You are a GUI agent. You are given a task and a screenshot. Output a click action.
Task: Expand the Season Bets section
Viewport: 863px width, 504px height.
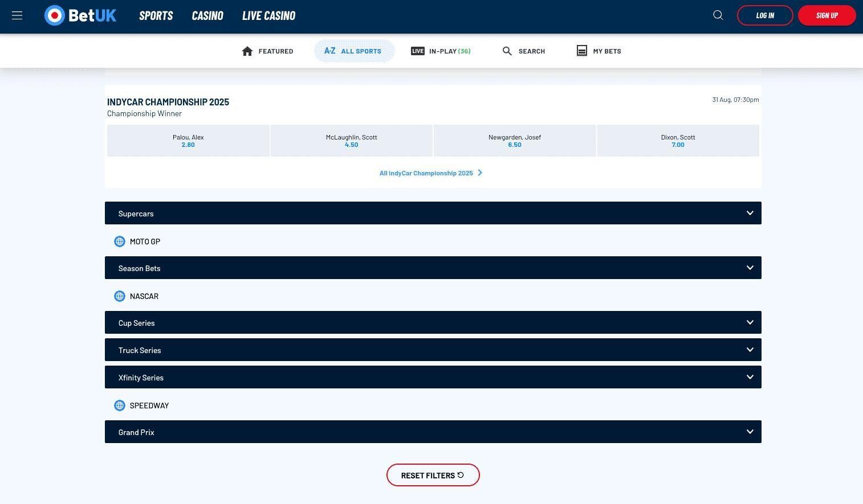[x=433, y=268]
